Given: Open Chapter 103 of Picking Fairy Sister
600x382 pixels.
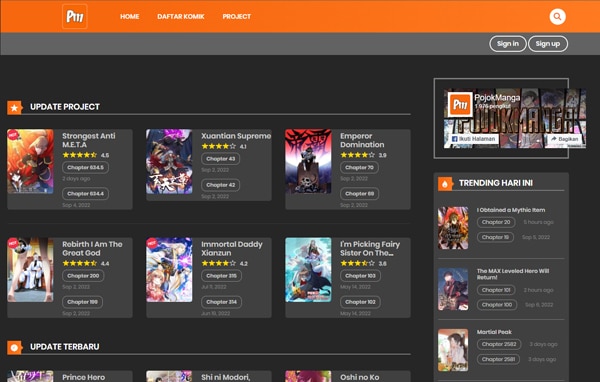Looking at the screenshot, I should (x=360, y=276).
